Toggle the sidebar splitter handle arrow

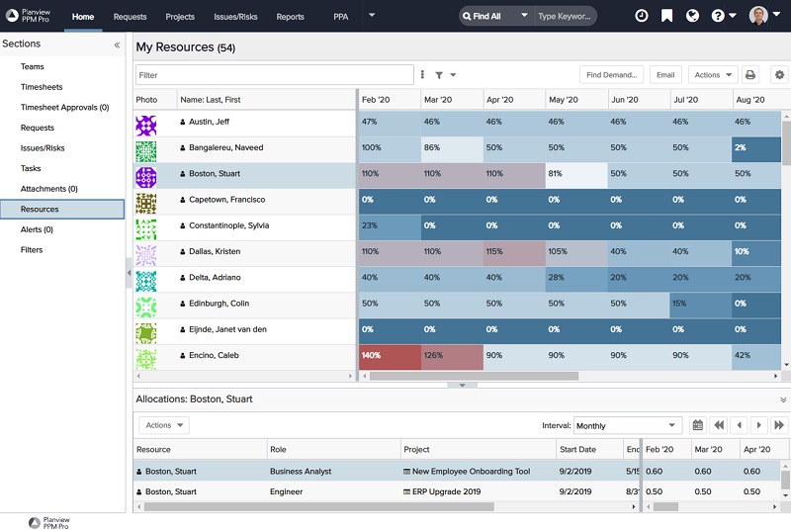tap(129, 273)
